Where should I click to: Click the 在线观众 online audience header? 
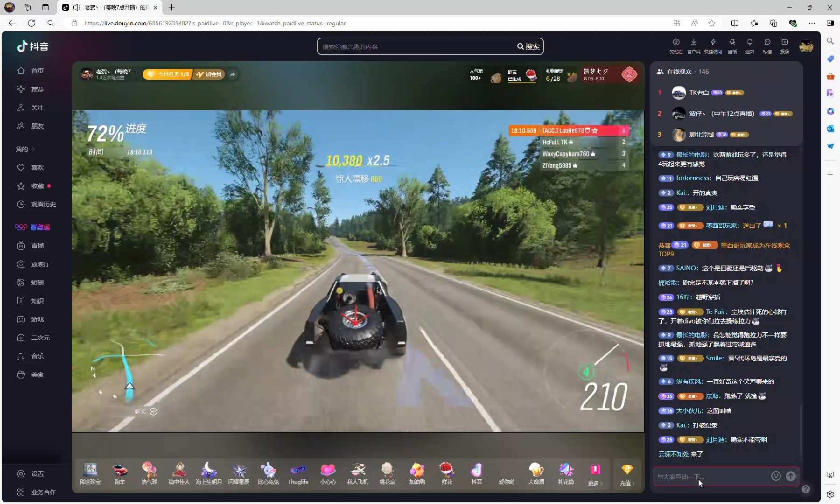click(682, 71)
